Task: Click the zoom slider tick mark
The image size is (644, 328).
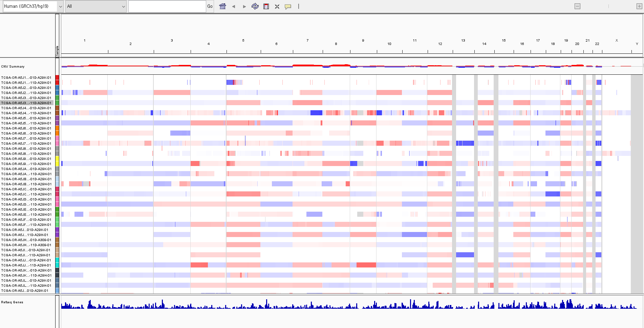Action: pyautogui.click(x=608, y=6)
